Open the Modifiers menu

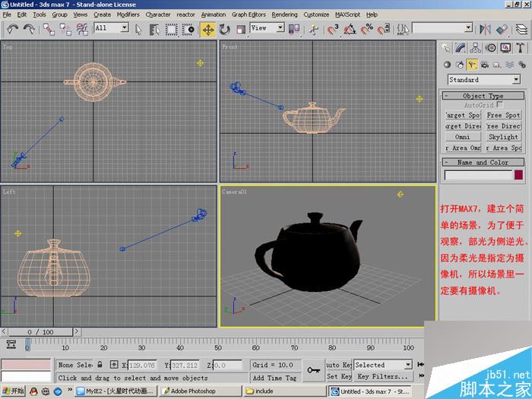pyautogui.click(x=128, y=14)
